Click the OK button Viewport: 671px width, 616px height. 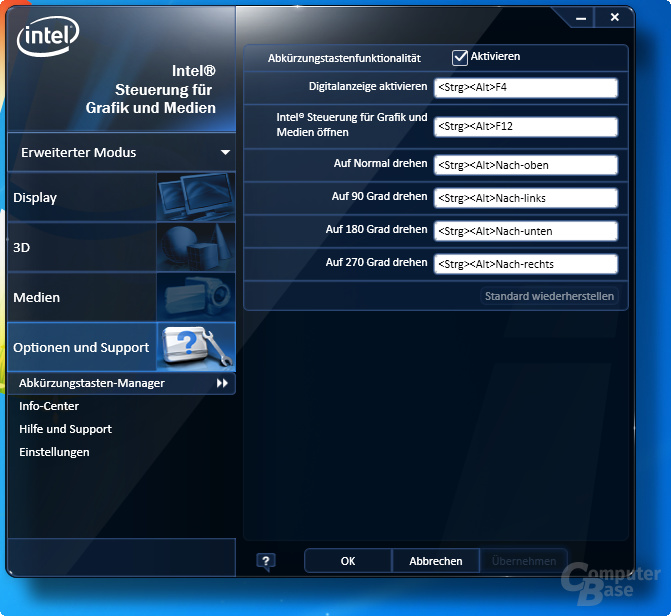pyautogui.click(x=348, y=561)
